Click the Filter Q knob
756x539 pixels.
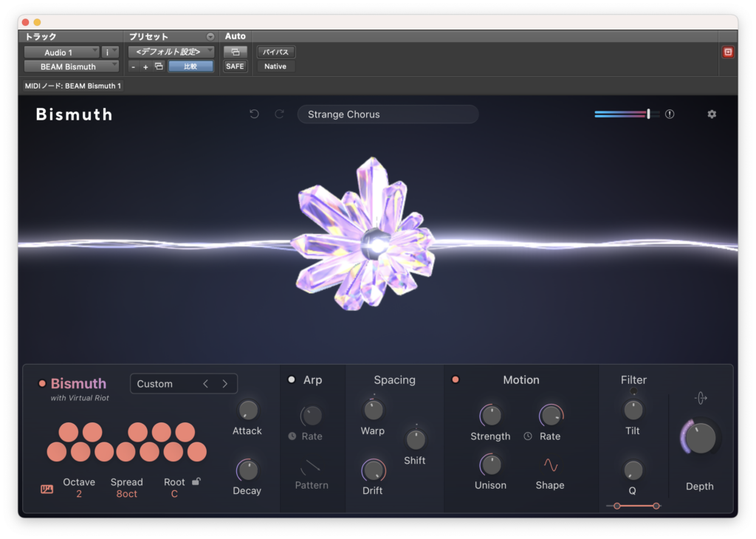[633, 470]
